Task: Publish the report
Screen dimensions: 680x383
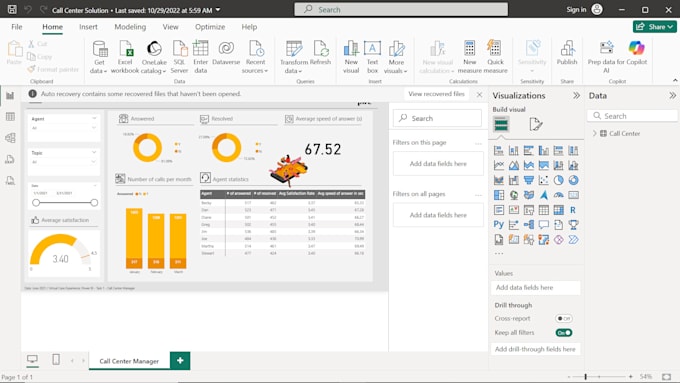Action: tap(567, 53)
